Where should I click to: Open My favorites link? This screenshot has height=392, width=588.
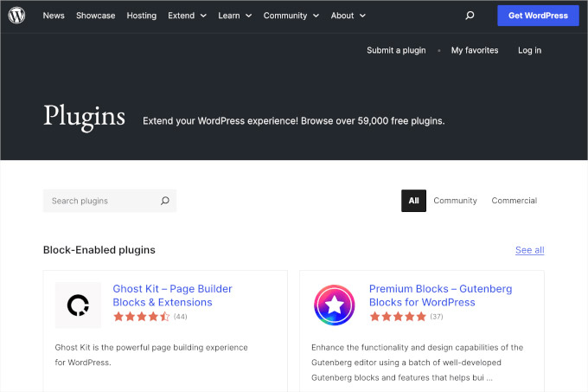(475, 50)
